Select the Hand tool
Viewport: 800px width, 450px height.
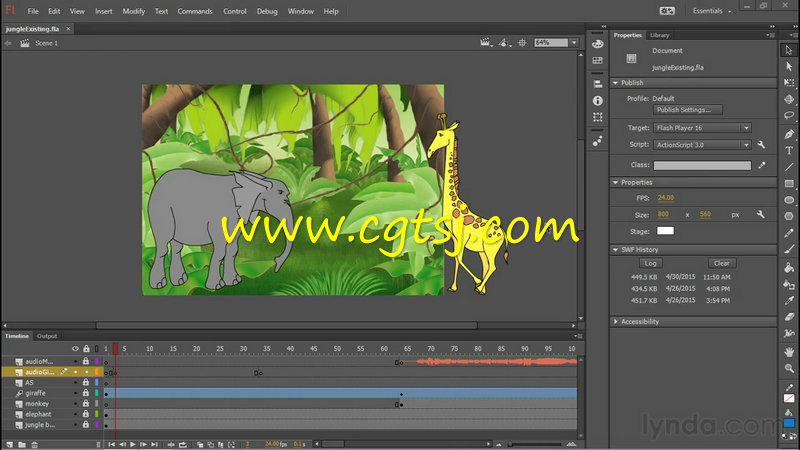point(789,352)
